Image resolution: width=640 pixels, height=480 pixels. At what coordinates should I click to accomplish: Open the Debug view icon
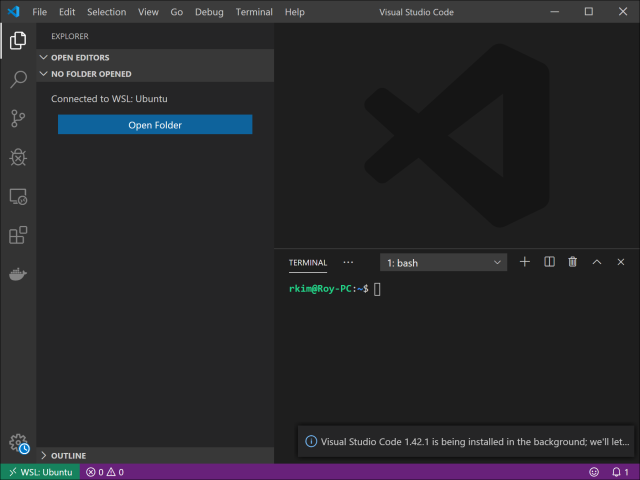click(17, 157)
